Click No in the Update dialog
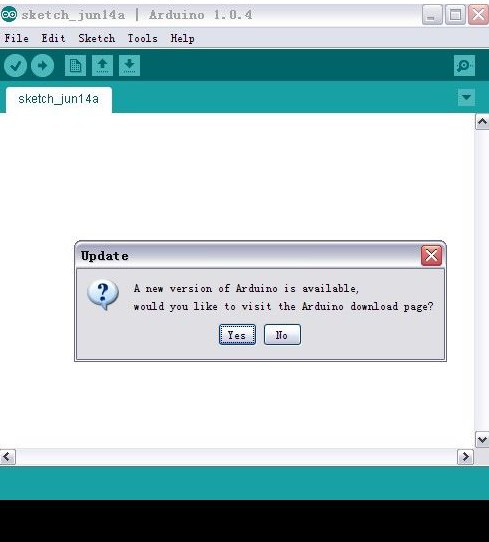The image size is (489, 542). tap(282, 335)
